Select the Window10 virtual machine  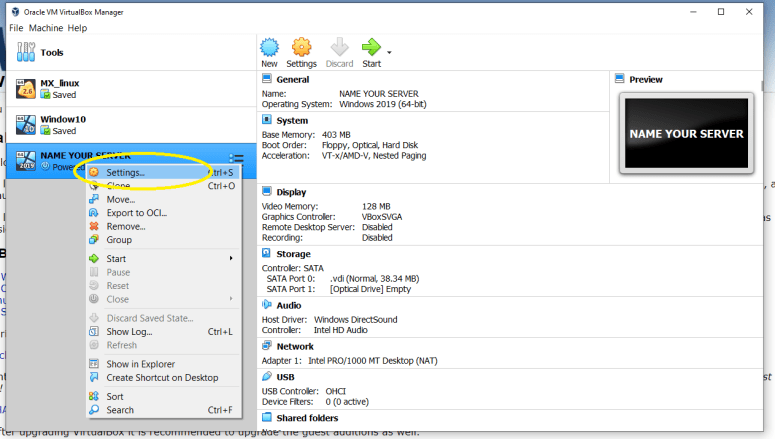[62, 124]
